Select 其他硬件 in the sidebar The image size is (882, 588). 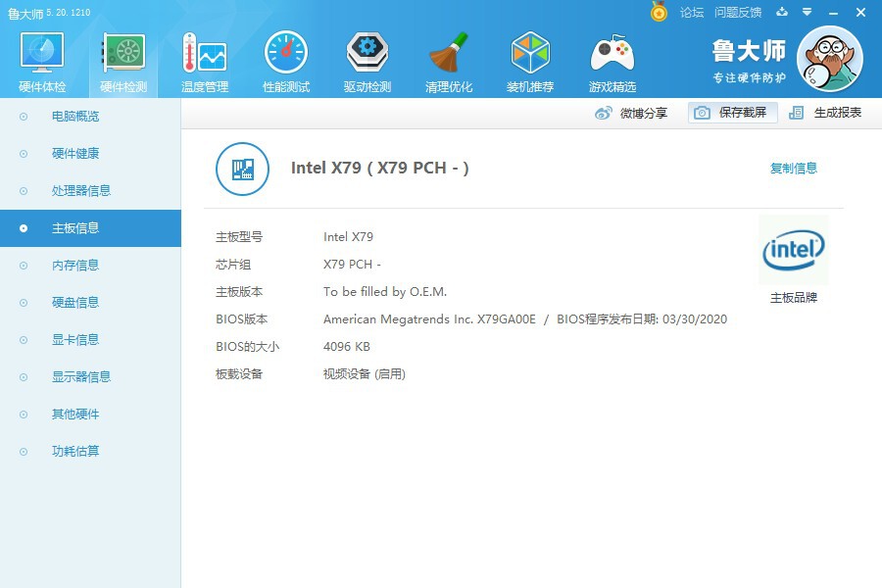point(90,415)
